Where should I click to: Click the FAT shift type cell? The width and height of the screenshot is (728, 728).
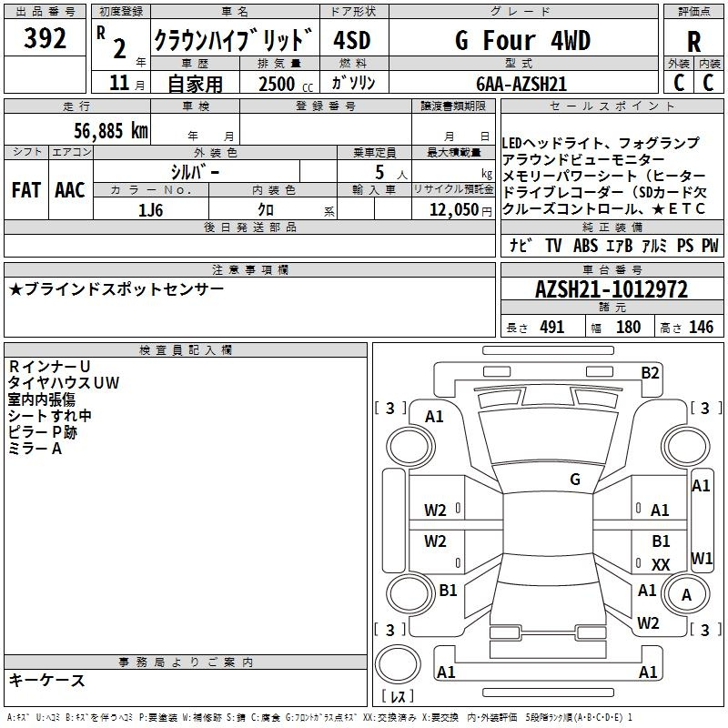25,190
